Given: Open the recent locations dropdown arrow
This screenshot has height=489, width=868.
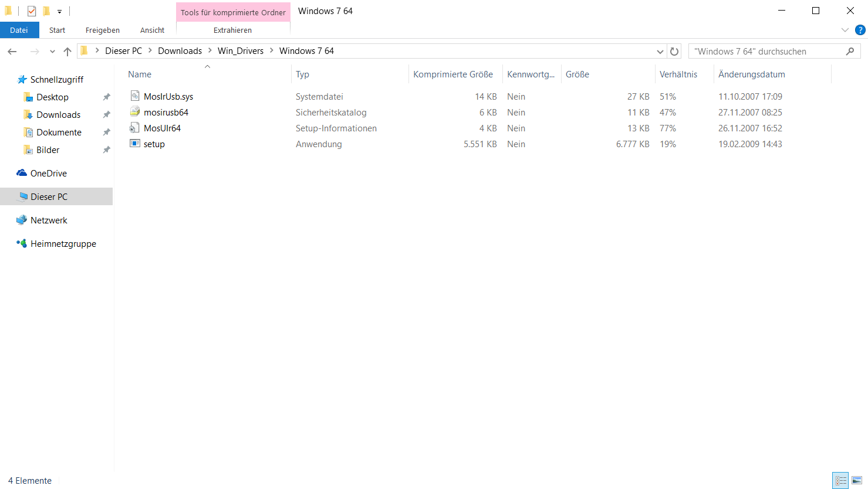Looking at the screenshot, I should [x=52, y=52].
